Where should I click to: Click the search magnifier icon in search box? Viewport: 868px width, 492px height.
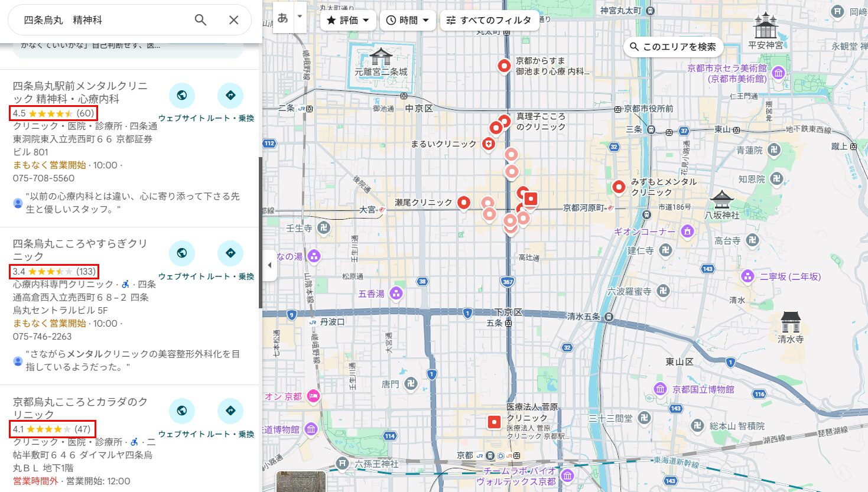[201, 20]
